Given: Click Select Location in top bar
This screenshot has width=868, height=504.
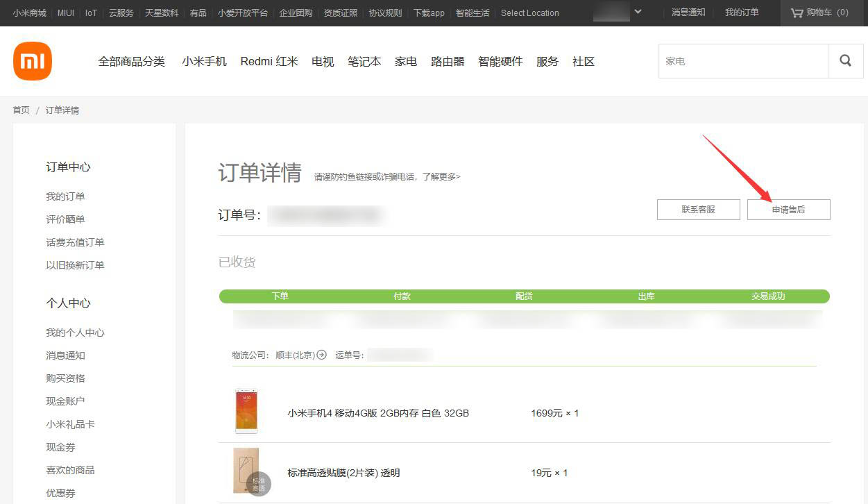Looking at the screenshot, I should click(x=530, y=12).
